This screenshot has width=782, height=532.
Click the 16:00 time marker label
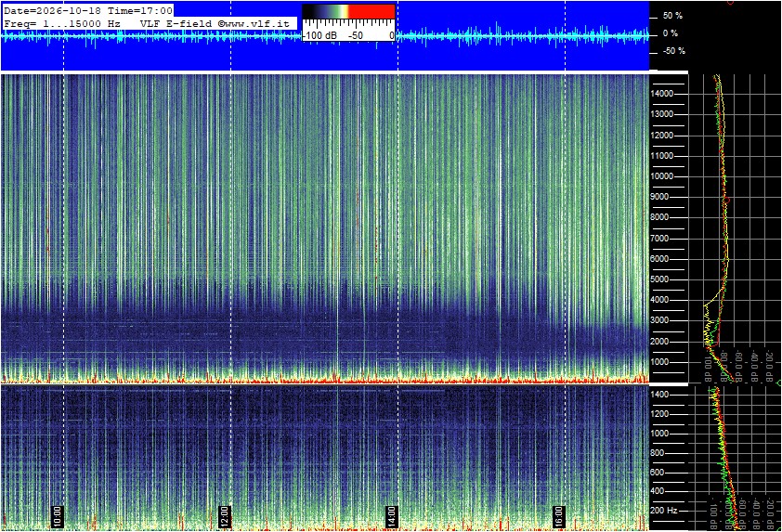point(559,516)
